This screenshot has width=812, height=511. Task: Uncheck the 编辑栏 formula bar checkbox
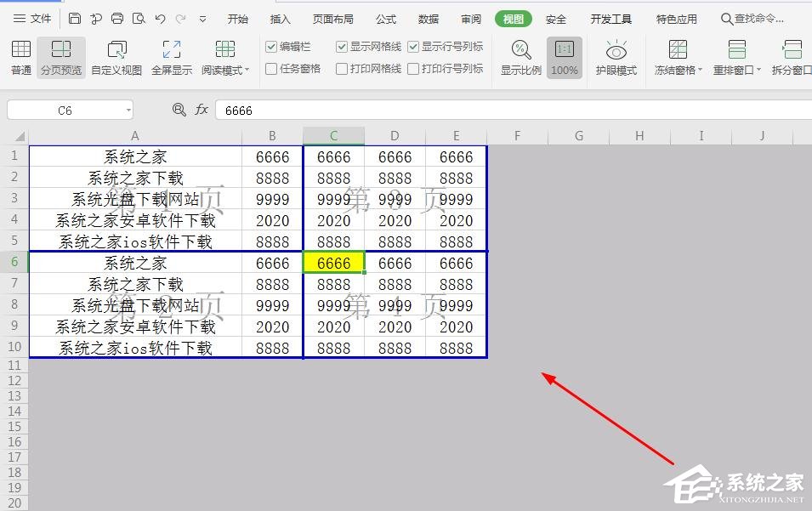(x=274, y=46)
